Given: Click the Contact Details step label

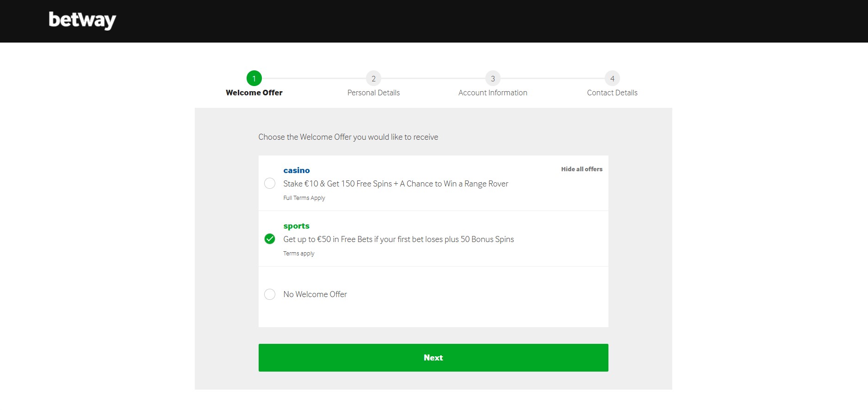Looking at the screenshot, I should point(612,93).
